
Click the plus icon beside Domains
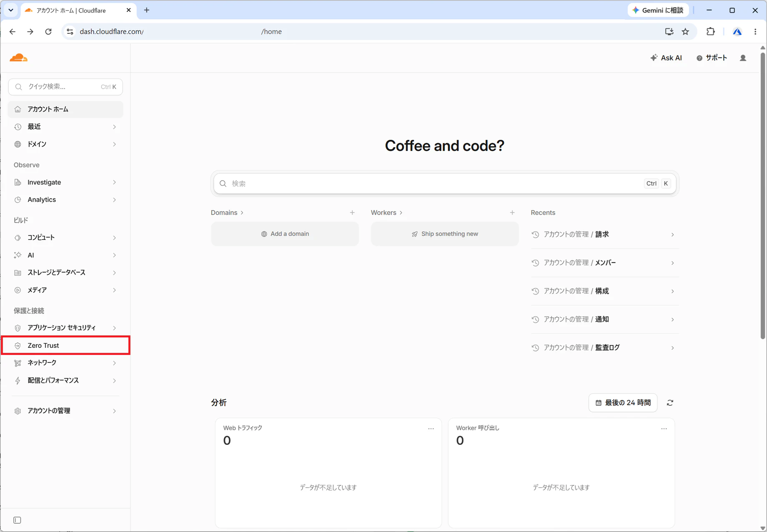coord(352,212)
